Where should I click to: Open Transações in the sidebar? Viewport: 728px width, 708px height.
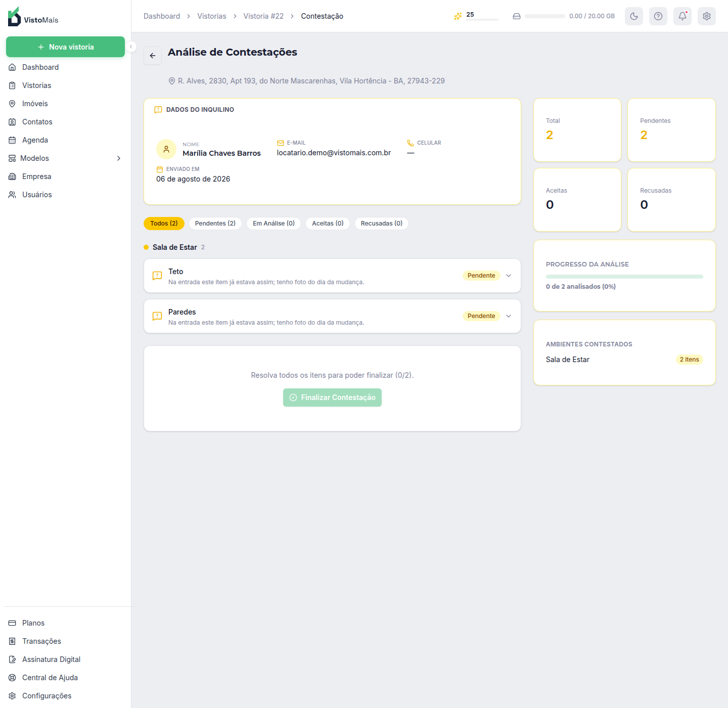(x=65, y=641)
